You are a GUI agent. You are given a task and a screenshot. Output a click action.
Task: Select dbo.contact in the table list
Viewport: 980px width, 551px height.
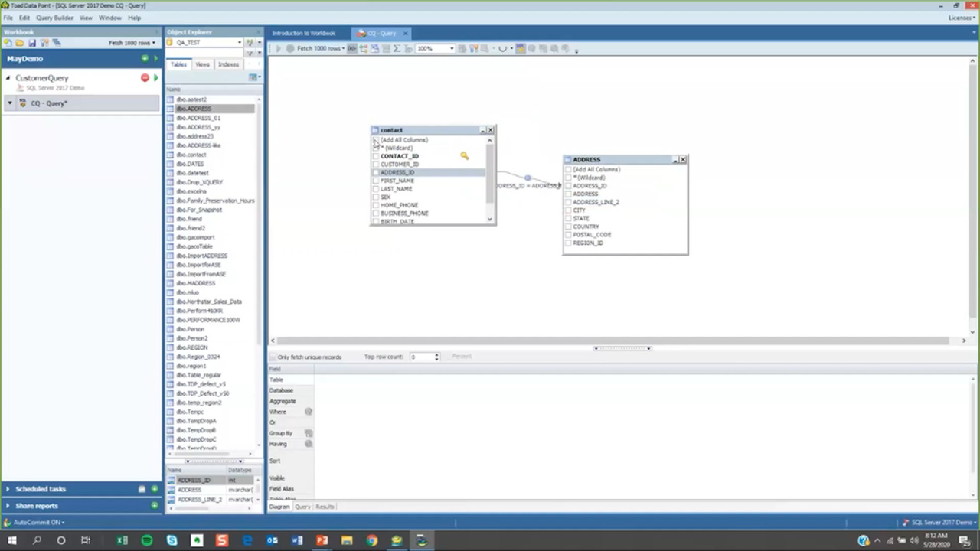point(191,155)
